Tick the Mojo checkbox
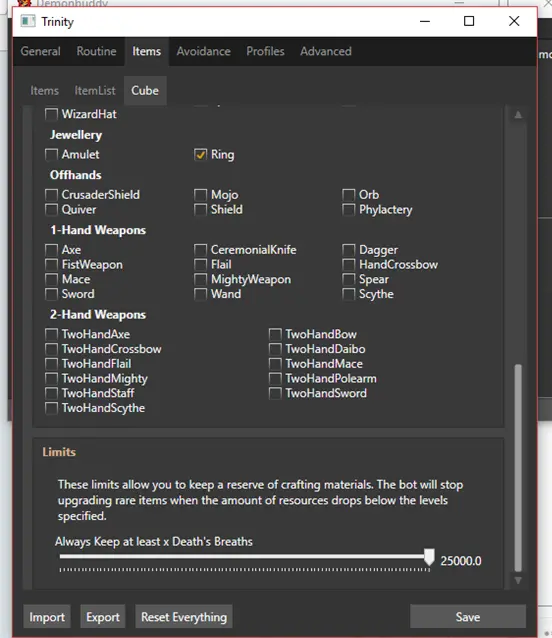This screenshot has width=552, height=638. pyautogui.click(x=201, y=194)
